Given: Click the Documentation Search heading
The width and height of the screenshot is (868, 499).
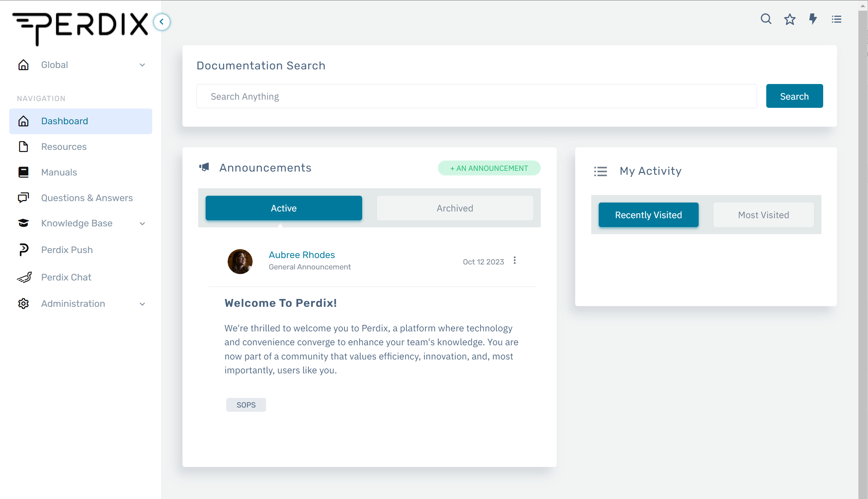Looking at the screenshot, I should coord(261,65).
